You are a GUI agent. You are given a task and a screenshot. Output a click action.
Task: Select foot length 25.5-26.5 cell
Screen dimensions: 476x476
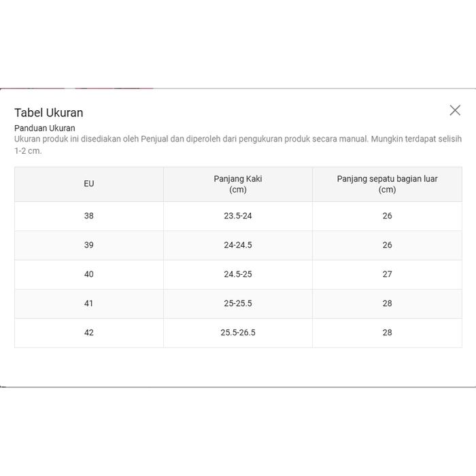238,333
